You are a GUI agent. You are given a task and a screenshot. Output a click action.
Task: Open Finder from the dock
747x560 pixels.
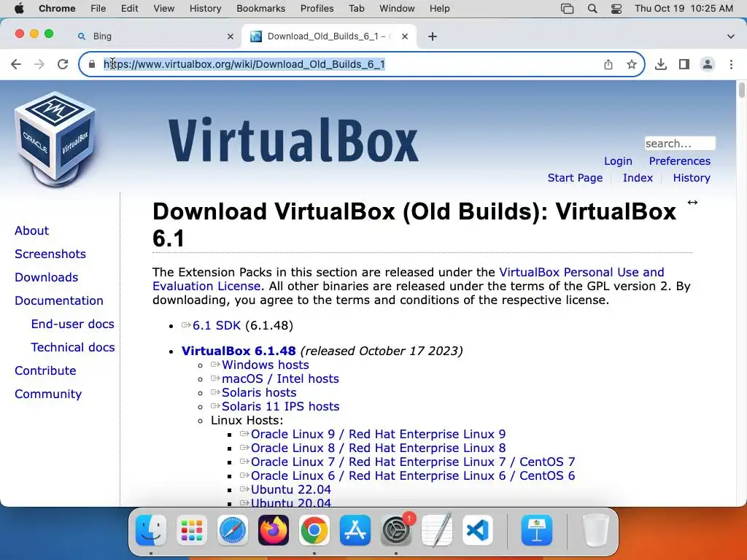(151, 530)
